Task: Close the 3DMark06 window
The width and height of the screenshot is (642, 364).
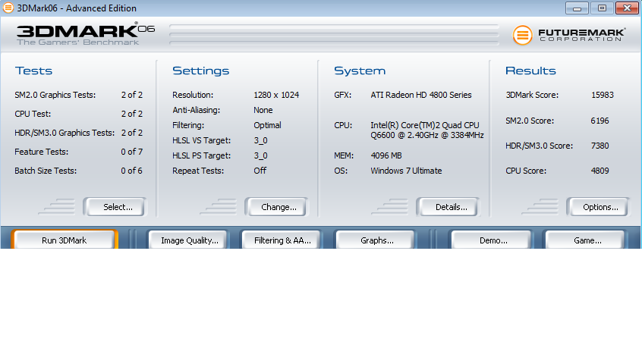Action: [628, 8]
